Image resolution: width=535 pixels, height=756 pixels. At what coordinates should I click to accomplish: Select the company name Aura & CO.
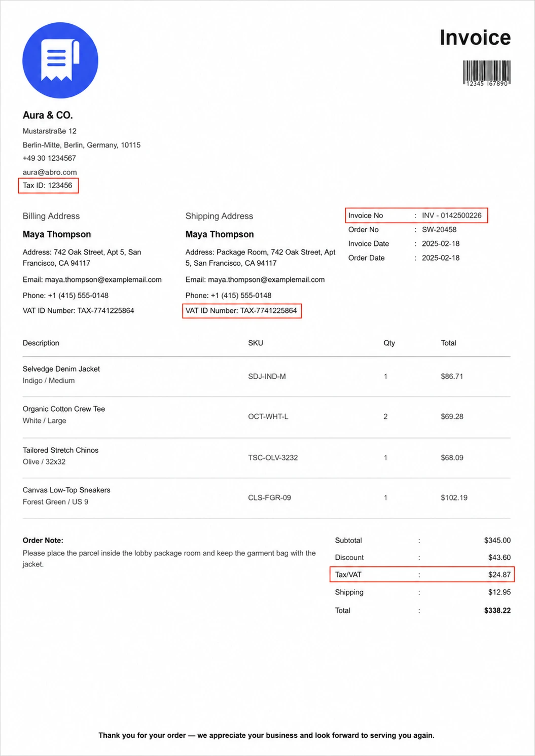48,115
